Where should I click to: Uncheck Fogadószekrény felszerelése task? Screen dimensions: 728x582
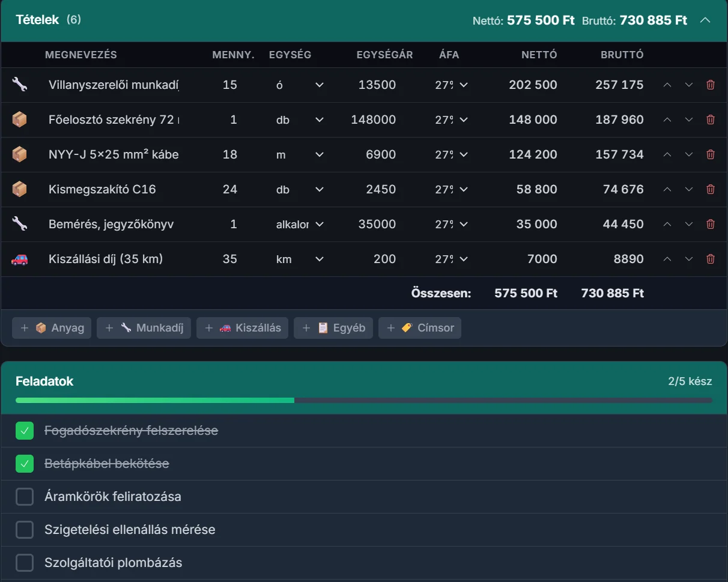point(25,431)
